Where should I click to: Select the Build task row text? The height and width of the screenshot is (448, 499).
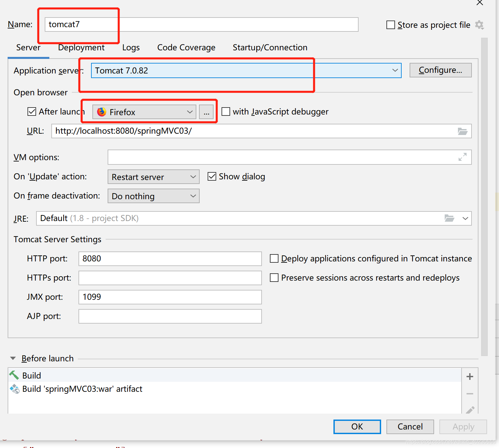32,376
